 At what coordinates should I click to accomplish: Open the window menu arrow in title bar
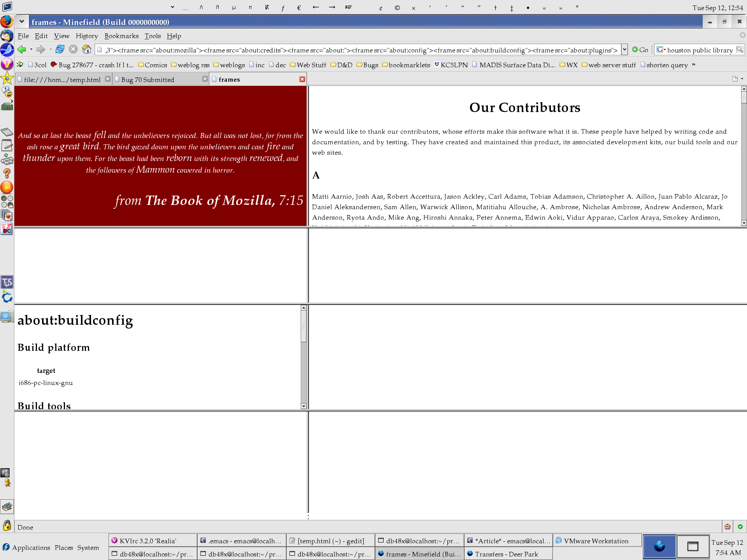point(22,22)
